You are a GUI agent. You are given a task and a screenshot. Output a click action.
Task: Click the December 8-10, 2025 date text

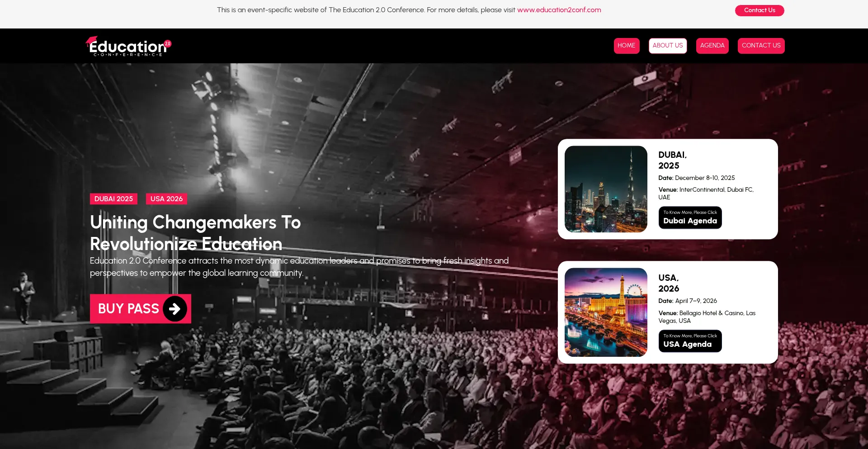point(705,178)
